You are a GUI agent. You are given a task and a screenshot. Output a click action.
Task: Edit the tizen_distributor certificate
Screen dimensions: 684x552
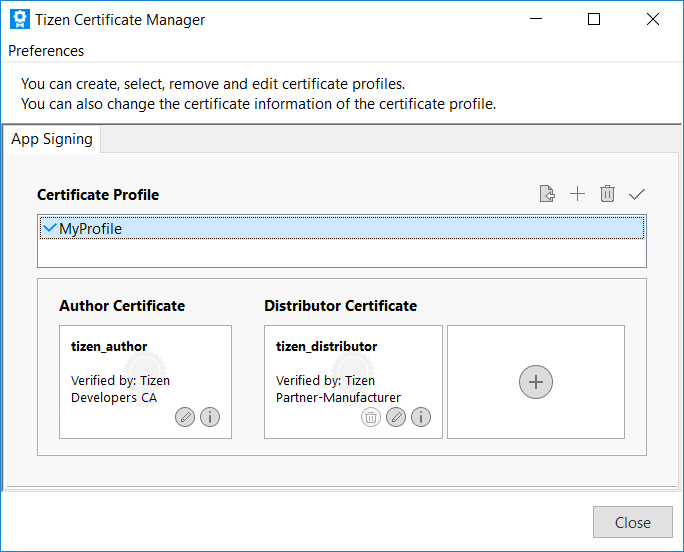click(396, 417)
